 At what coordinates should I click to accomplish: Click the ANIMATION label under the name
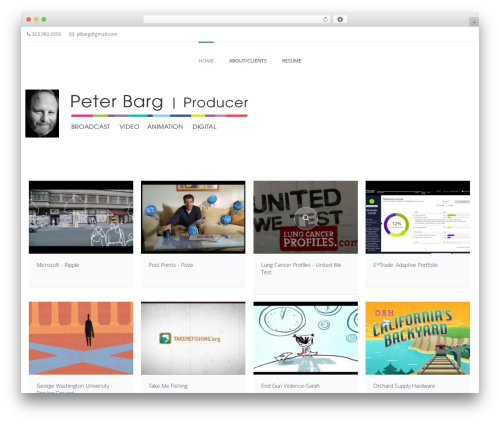coord(165,127)
